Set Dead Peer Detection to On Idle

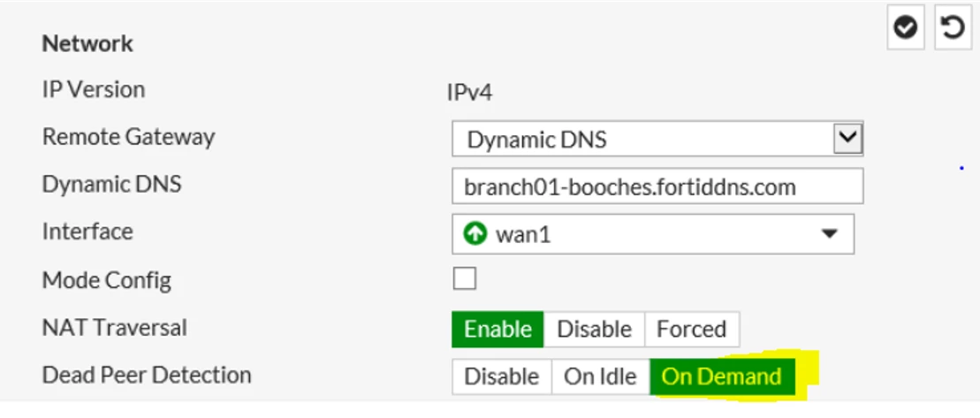[x=600, y=376]
